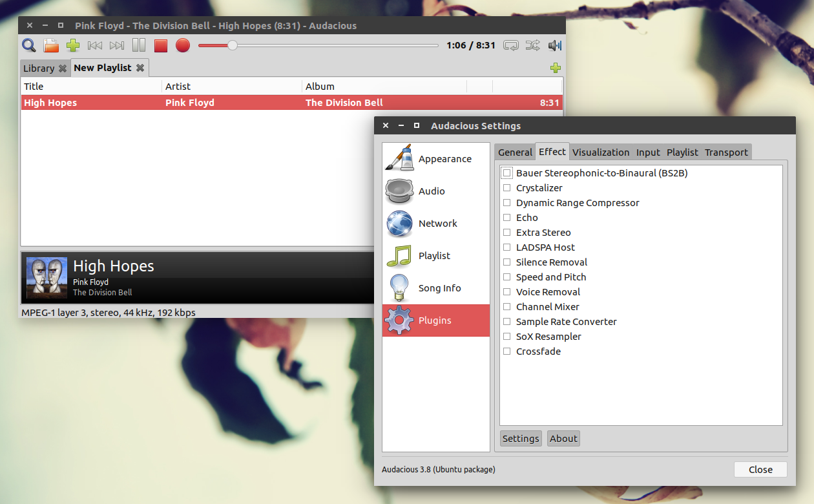
Task: Open Audio settings category
Action: 436,191
